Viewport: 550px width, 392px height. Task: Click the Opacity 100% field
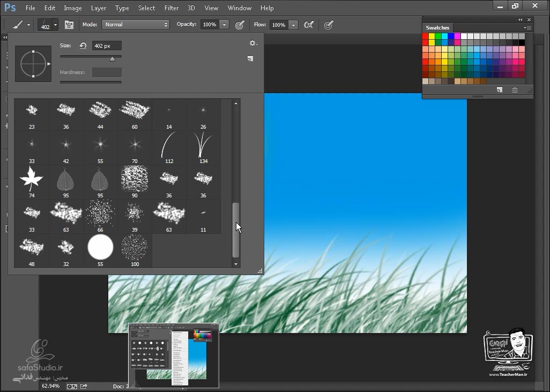[210, 25]
